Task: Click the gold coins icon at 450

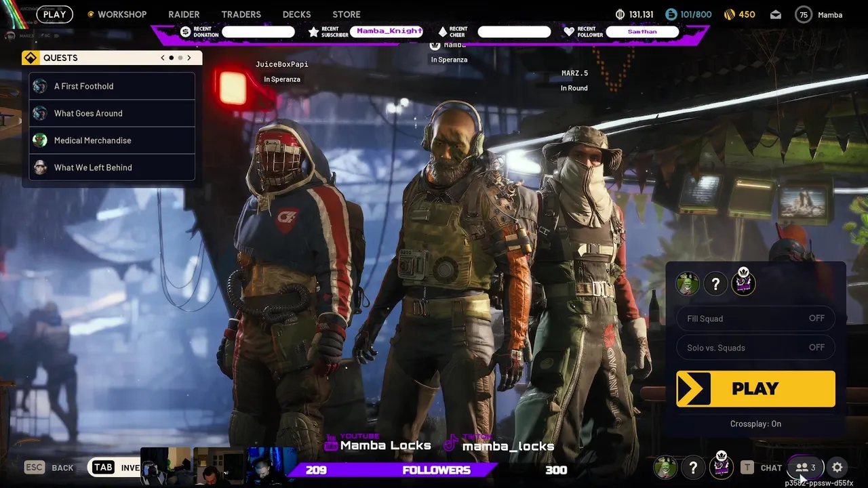Action: 730,14
